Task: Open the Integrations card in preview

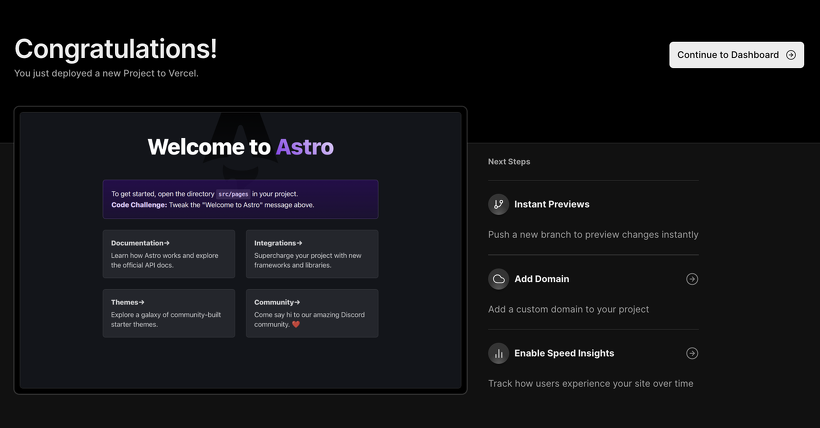Action: (x=312, y=254)
